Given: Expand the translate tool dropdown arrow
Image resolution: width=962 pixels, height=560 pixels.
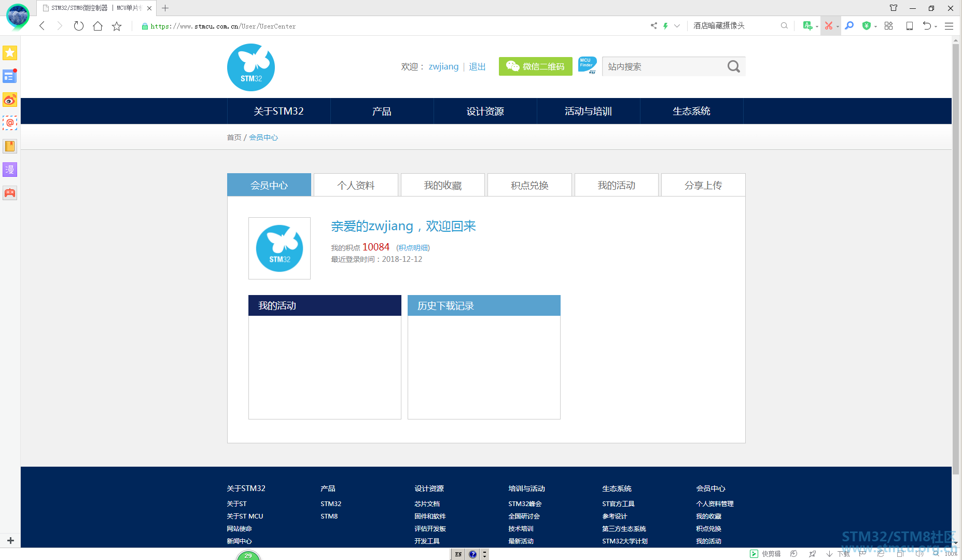Looking at the screenshot, I should (x=817, y=26).
